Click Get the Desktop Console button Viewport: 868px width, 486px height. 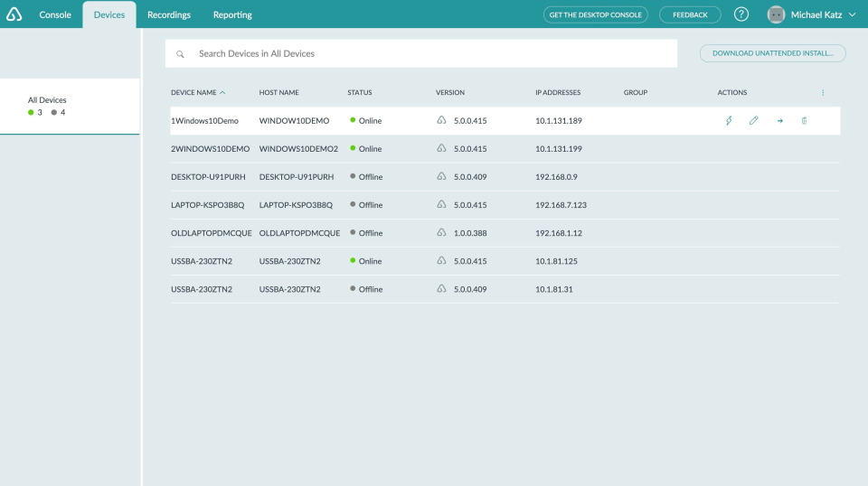595,15
